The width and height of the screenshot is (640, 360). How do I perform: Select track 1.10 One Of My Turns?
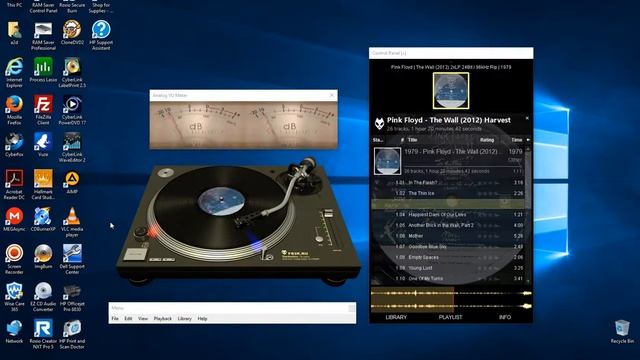coord(449,278)
